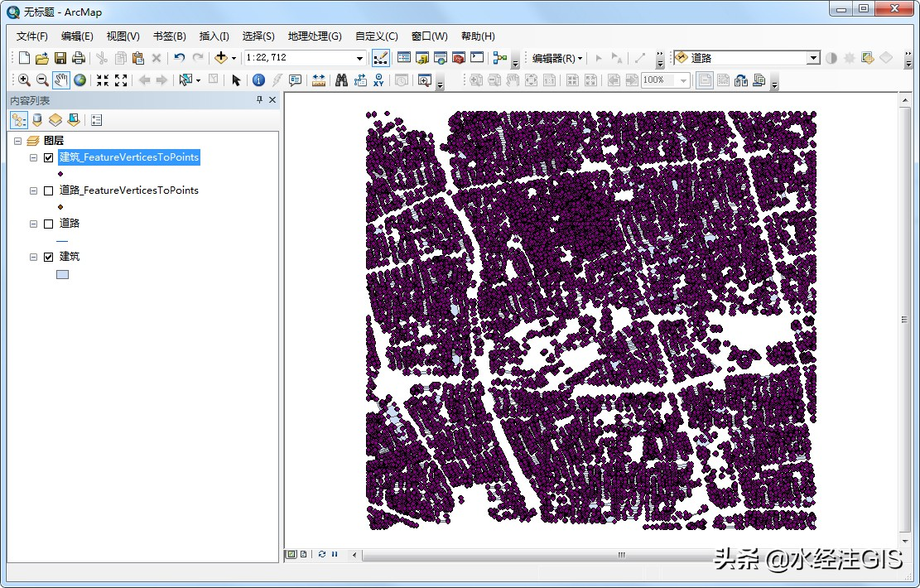
Task: Open the Find tool with binoculars icon
Action: click(x=340, y=80)
